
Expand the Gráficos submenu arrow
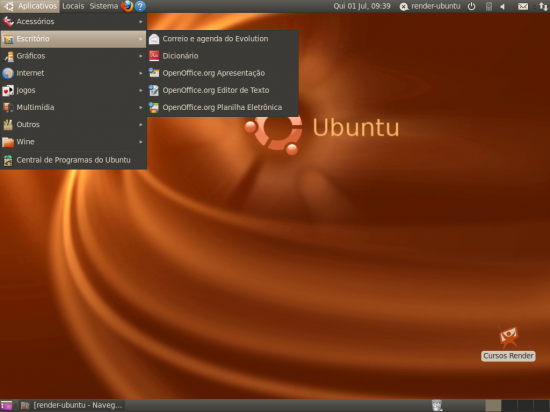click(x=141, y=56)
